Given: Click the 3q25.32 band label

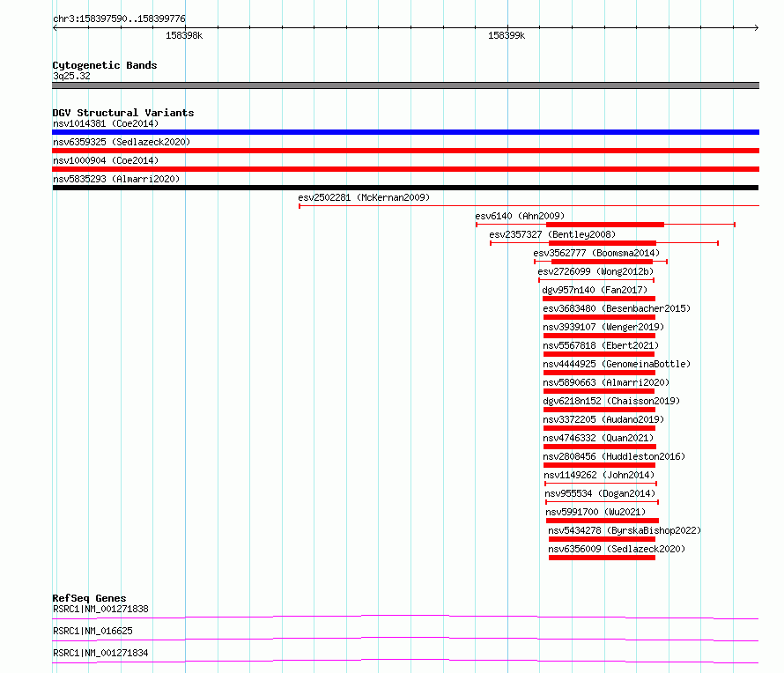Looking at the screenshot, I should 71,76.
